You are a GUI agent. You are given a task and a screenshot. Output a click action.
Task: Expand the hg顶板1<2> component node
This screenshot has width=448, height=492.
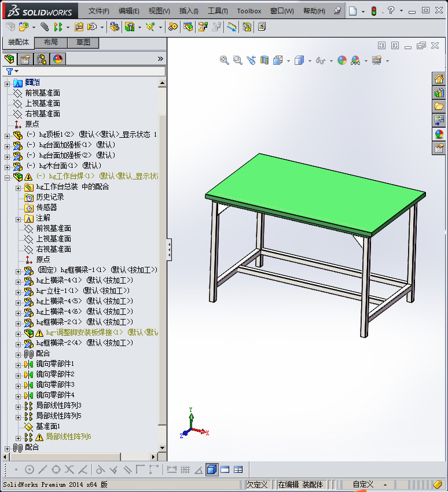tap(7, 136)
